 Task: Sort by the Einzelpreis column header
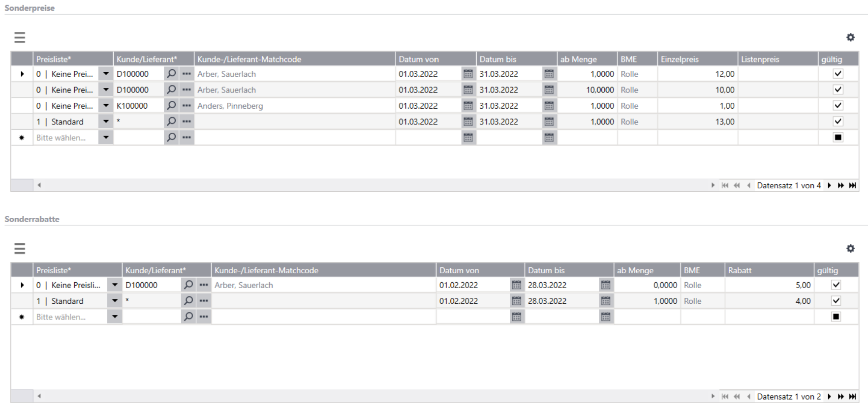point(697,59)
